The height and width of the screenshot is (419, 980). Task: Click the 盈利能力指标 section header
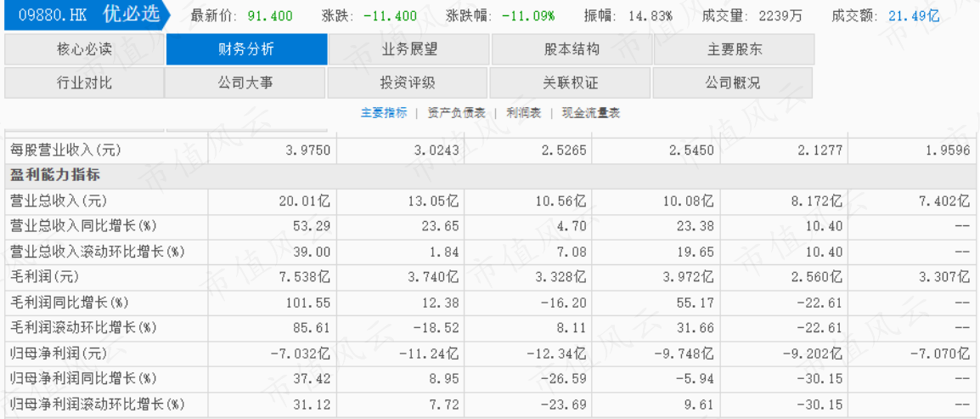click(x=56, y=176)
